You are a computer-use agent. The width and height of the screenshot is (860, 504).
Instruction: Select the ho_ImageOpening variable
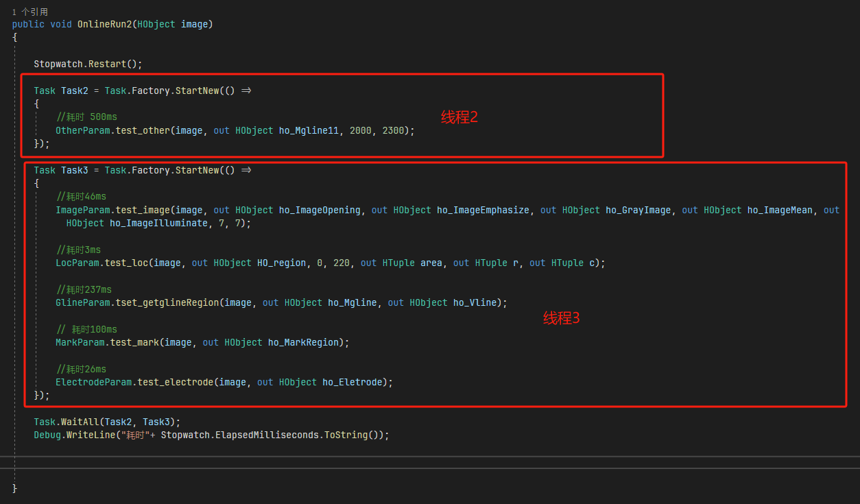[x=320, y=210]
